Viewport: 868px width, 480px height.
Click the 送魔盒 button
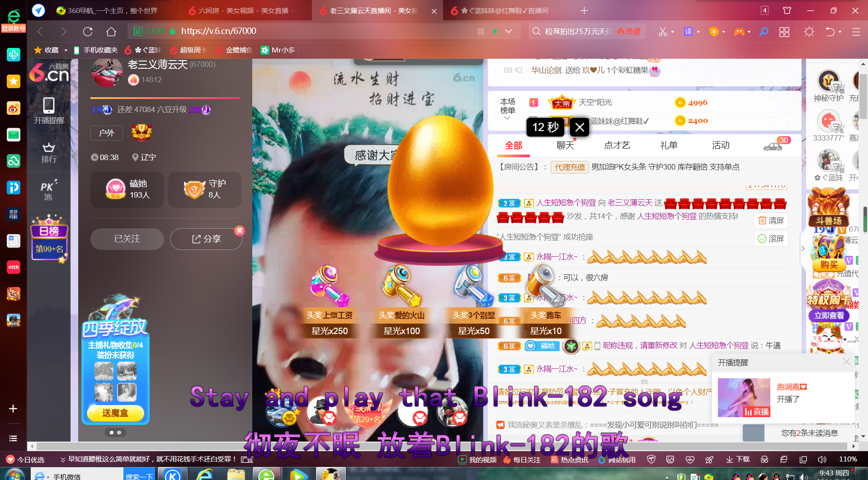(115, 413)
